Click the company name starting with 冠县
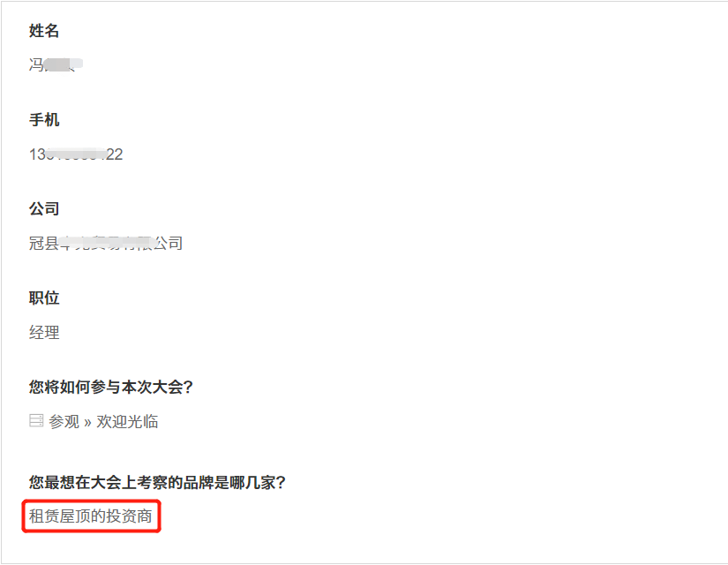This screenshot has width=728, height=565. 106,243
